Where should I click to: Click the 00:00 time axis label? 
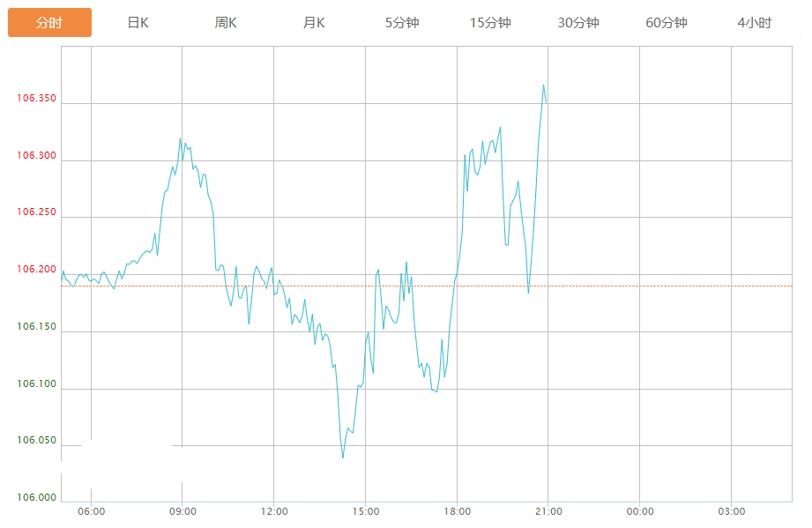click(x=640, y=512)
